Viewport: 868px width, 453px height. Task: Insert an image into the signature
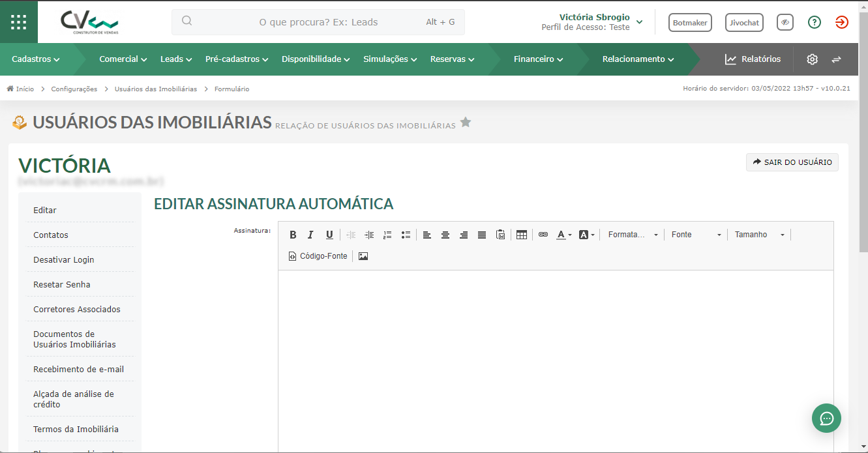click(363, 256)
